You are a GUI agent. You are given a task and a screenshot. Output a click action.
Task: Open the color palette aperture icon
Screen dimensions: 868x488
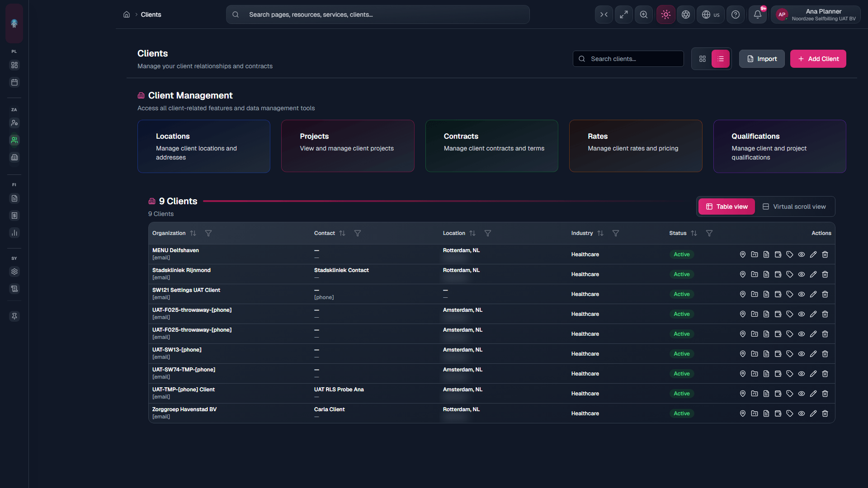(x=686, y=14)
